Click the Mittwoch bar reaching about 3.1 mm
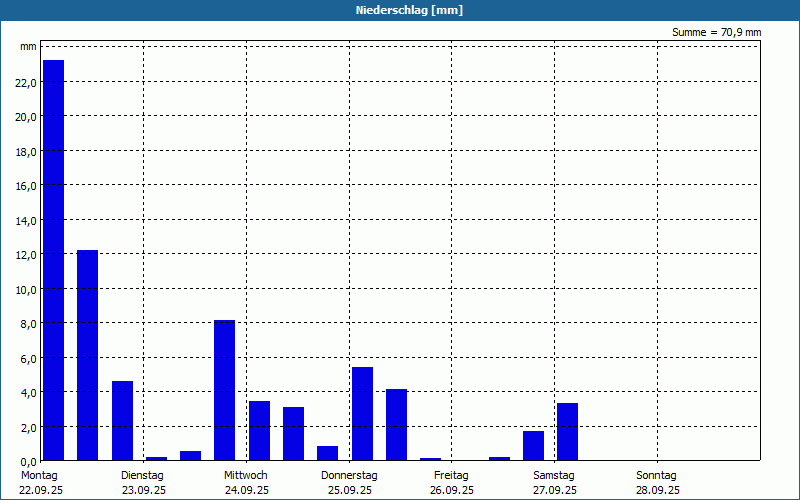 click(x=293, y=434)
